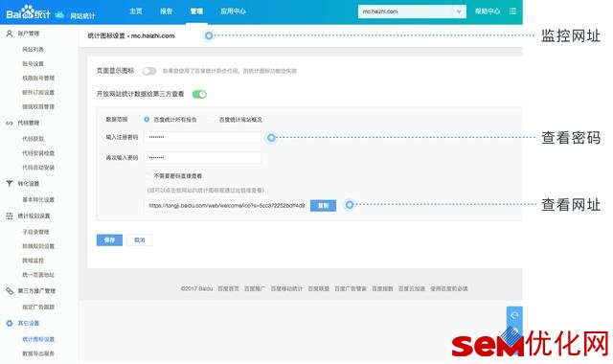
Task: Click the 网站统计 label beside logo
Action: [82, 16]
